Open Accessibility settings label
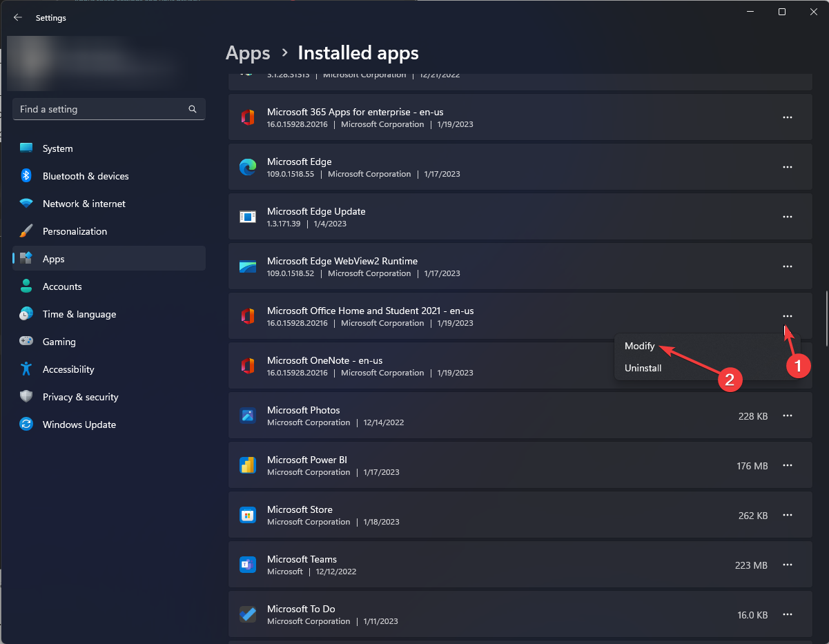The width and height of the screenshot is (829, 644). coord(68,369)
